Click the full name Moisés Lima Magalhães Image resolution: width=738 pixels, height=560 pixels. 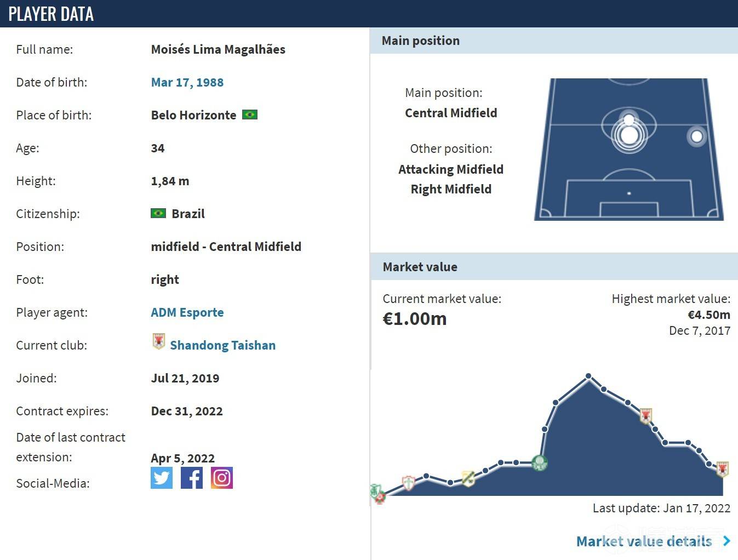[218, 49]
